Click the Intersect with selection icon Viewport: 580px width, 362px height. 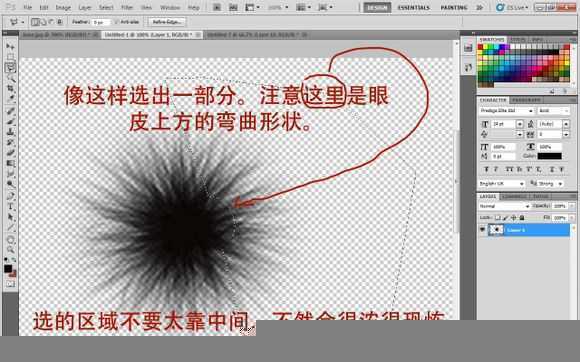[60, 22]
